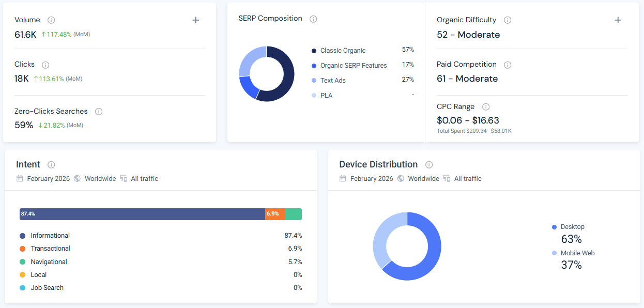Click the Local yellow legend dot

[x=22, y=275]
